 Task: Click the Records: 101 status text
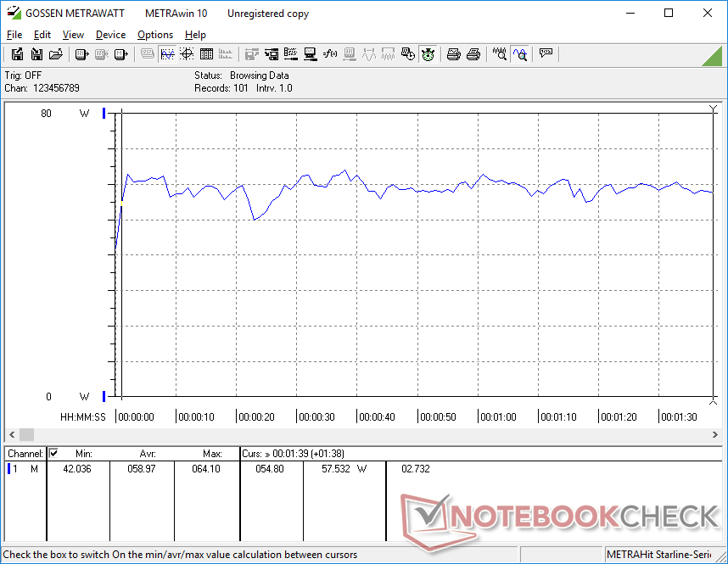(x=221, y=88)
